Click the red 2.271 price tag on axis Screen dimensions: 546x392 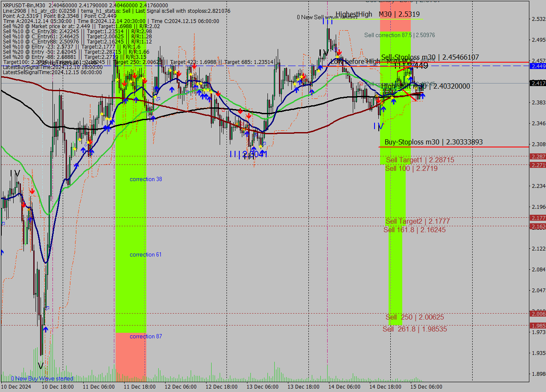[x=538, y=165]
